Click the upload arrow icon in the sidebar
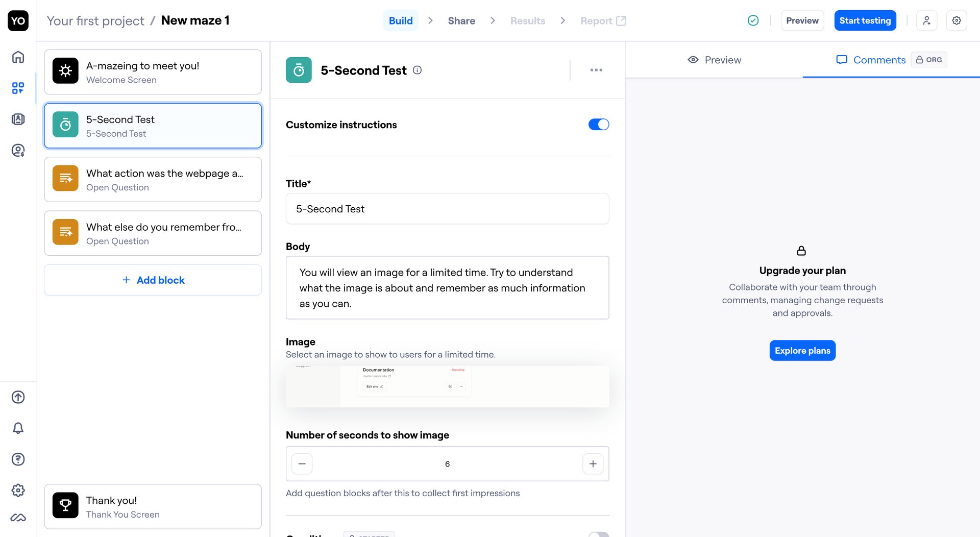The width and height of the screenshot is (980, 537). [x=18, y=397]
